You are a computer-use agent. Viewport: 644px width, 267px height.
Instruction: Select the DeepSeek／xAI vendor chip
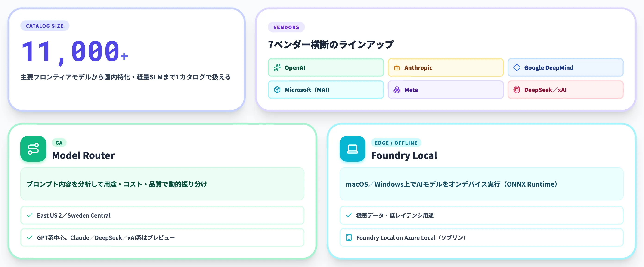point(565,90)
